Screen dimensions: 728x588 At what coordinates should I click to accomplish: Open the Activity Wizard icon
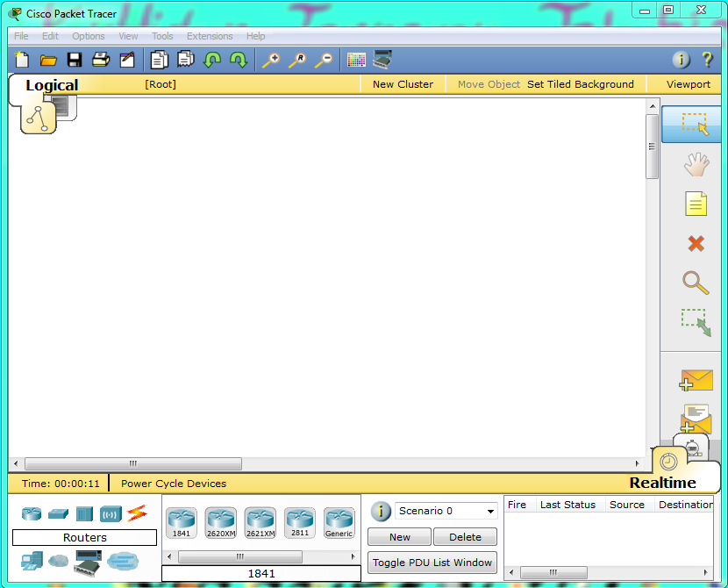click(127, 60)
